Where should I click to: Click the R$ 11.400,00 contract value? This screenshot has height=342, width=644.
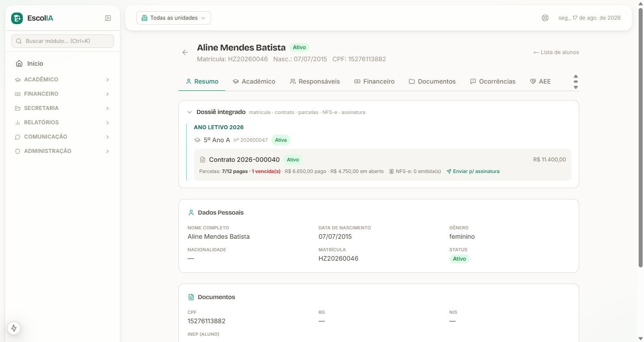(x=550, y=160)
